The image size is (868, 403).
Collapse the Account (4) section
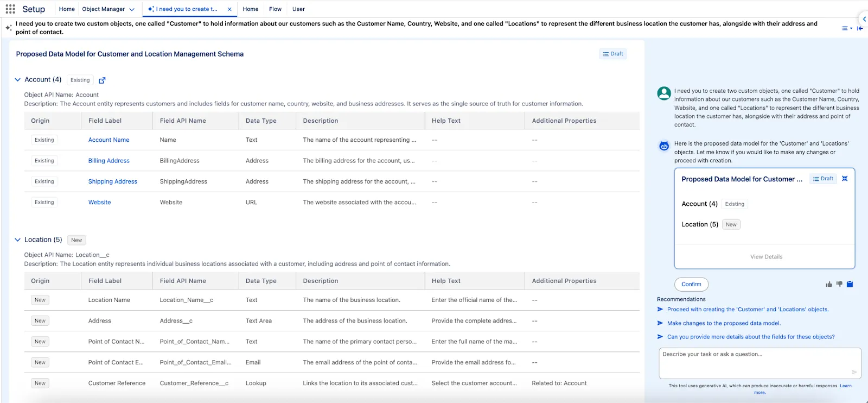click(17, 80)
